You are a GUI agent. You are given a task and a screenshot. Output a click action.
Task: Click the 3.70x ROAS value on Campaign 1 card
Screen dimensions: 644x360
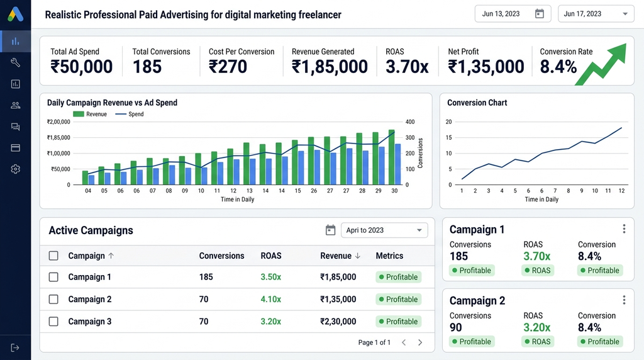(537, 256)
